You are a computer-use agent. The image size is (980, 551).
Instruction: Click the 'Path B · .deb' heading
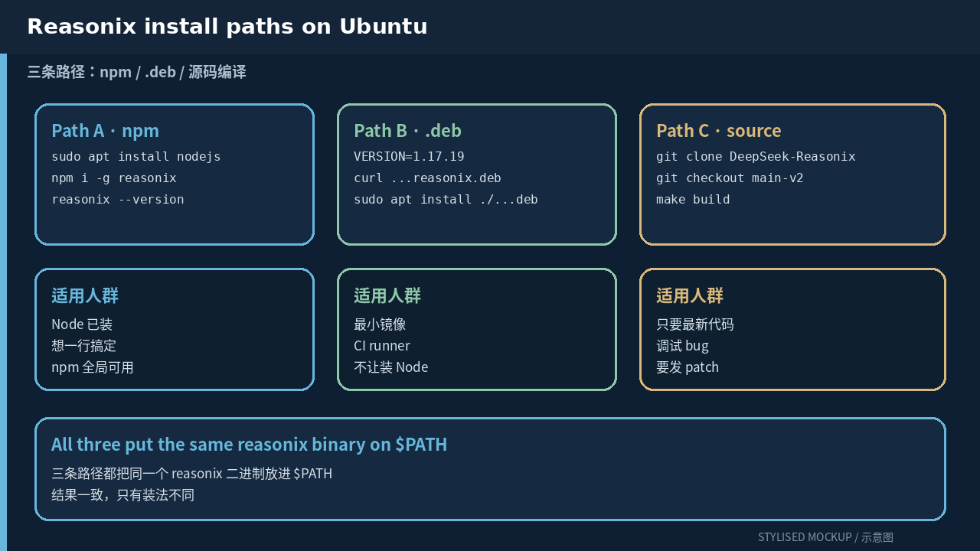[x=407, y=131]
